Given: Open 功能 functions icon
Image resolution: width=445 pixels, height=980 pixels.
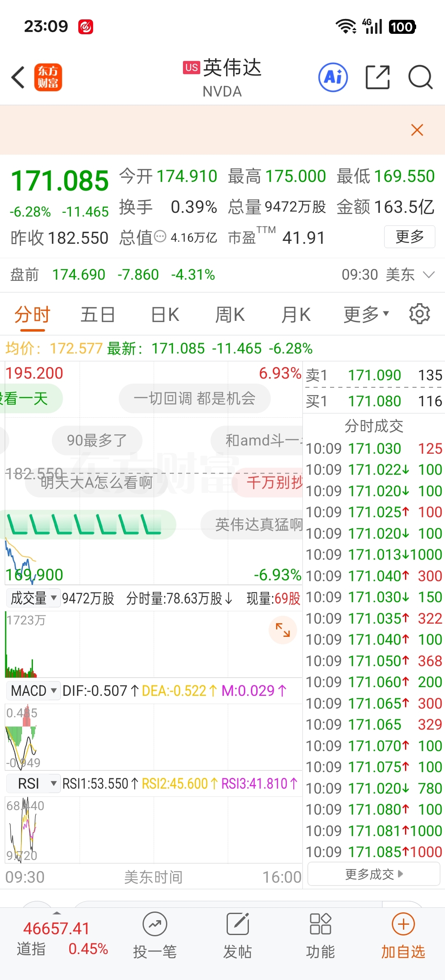Looking at the screenshot, I should pos(321,936).
